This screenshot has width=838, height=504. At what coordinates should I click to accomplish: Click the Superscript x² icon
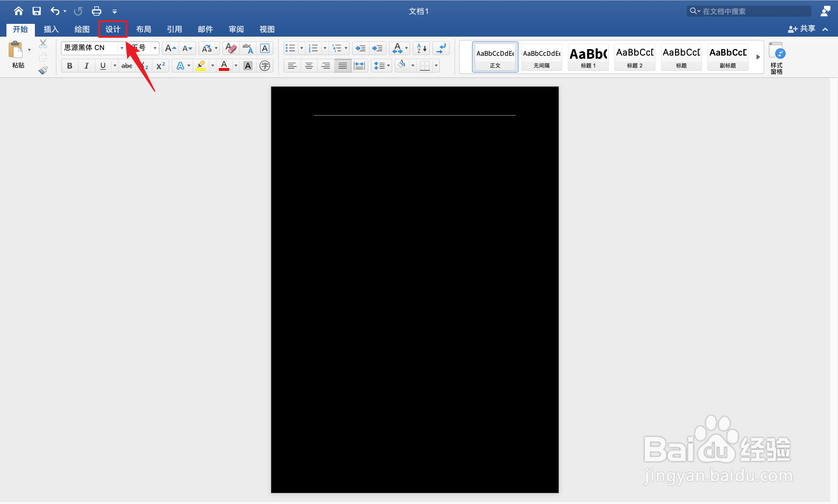[x=160, y=66]
